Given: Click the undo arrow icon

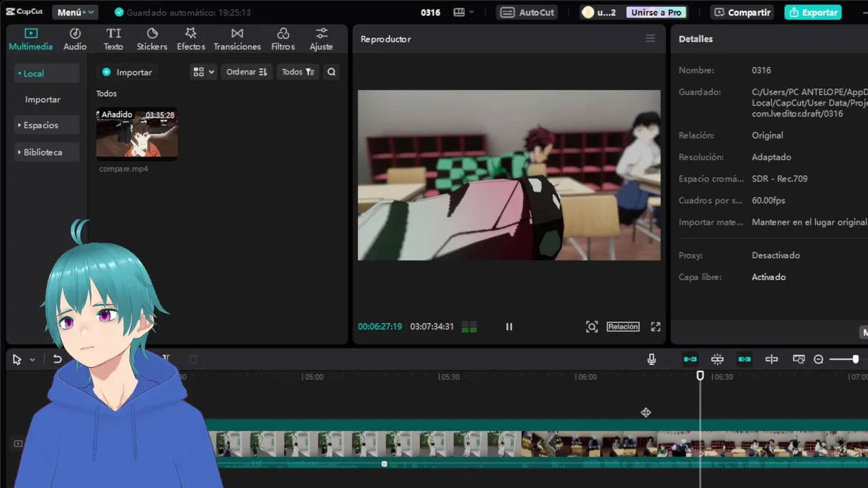Looking at the screenshot, I should click(58, 359).
